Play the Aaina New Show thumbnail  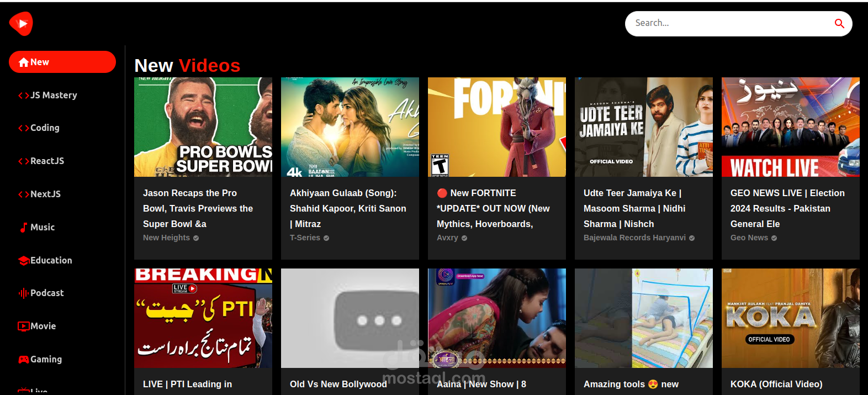pyautogui.click(x=497, y=318)
